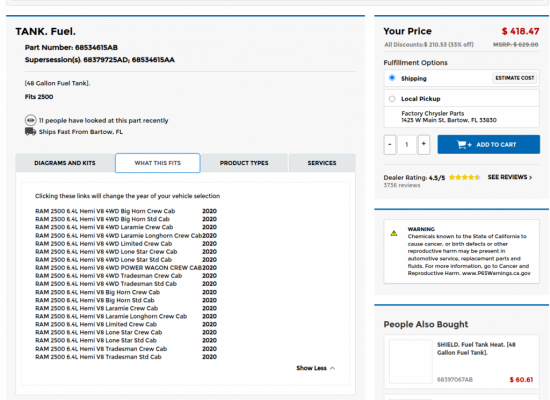Click the part number 68534615AB text

(x=96, y=48)
